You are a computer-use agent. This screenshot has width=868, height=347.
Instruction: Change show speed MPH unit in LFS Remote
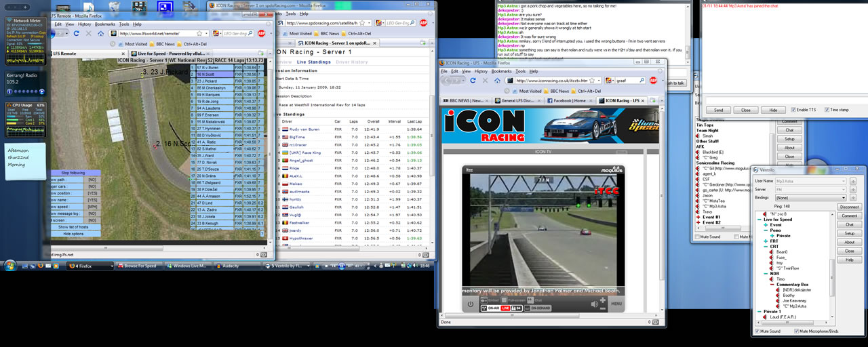tap(92, 206)
